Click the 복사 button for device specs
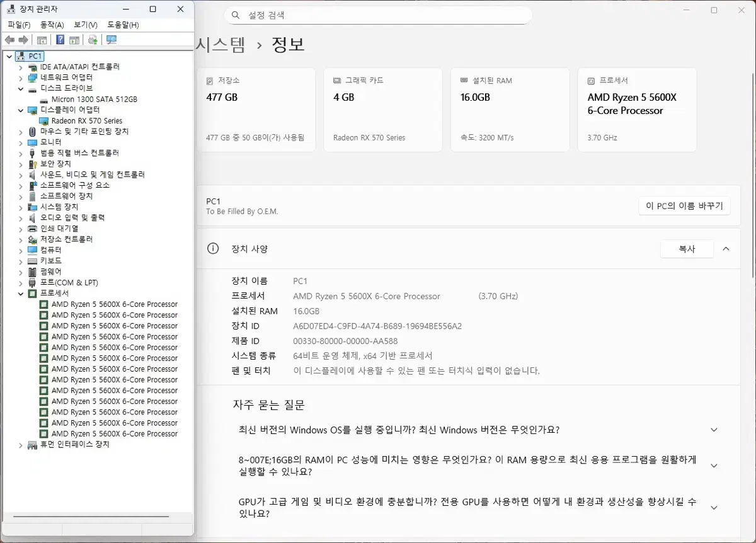 click(x=687, y=249)
